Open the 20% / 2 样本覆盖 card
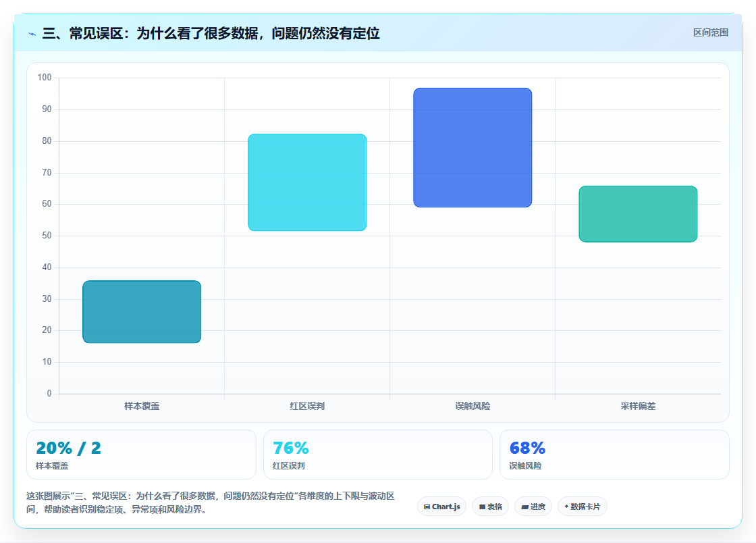The height and width of the screenshot is (543, 756). pyautogui.click(x=141, y=455)
